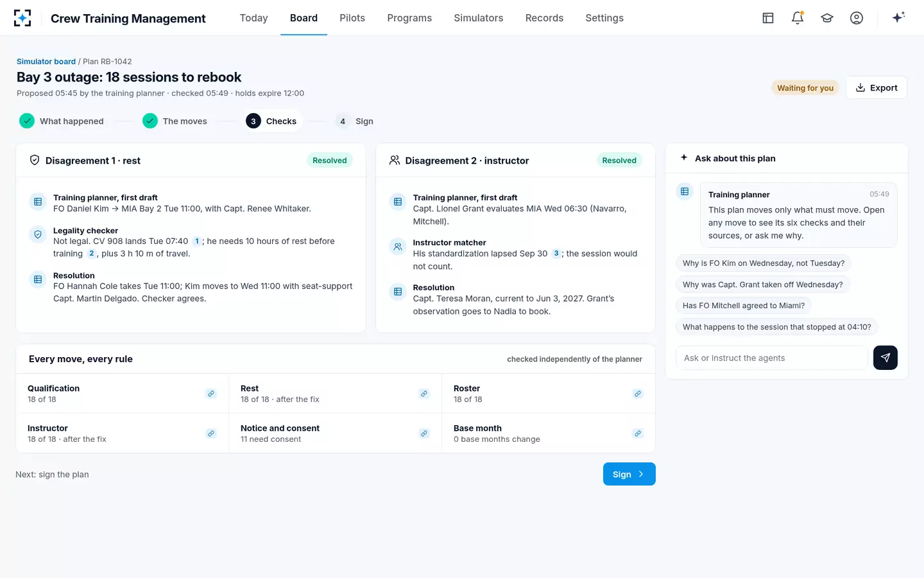This screenshot has height=578, width=924.
Task: Open the layout panel icon in header
Action: pos(768,18)
